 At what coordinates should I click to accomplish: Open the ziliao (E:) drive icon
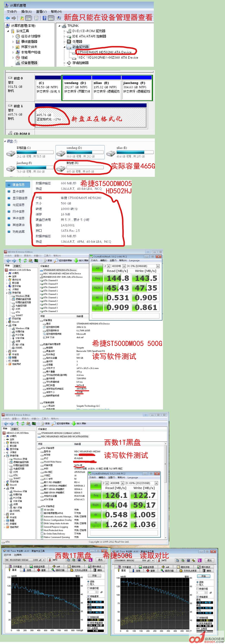tap(111, 153)
